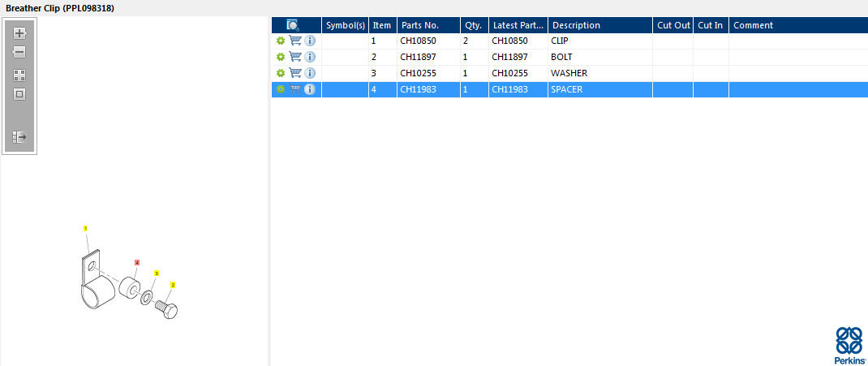Click the Cut Out column header
The height and width of the screenshot is (366, 868).
click(x=672, y=25)
